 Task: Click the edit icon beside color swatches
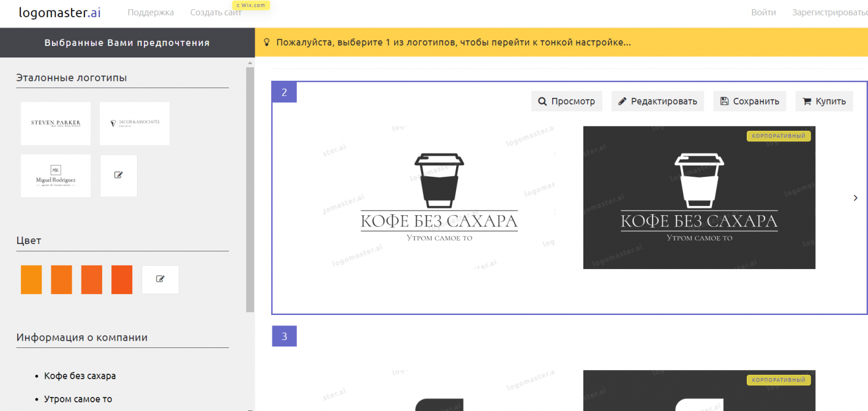[160, 280]
